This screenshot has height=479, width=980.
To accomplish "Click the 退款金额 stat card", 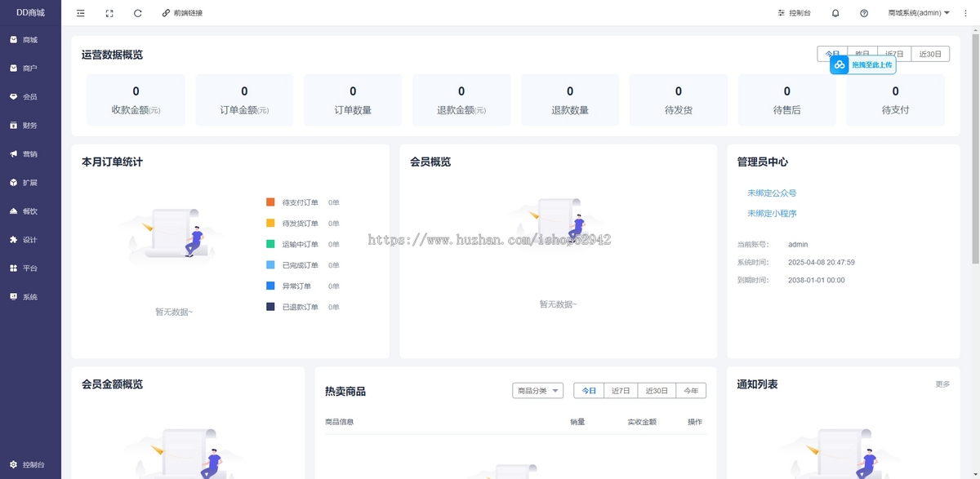I will pyautogui.click(x=461, y=100).
